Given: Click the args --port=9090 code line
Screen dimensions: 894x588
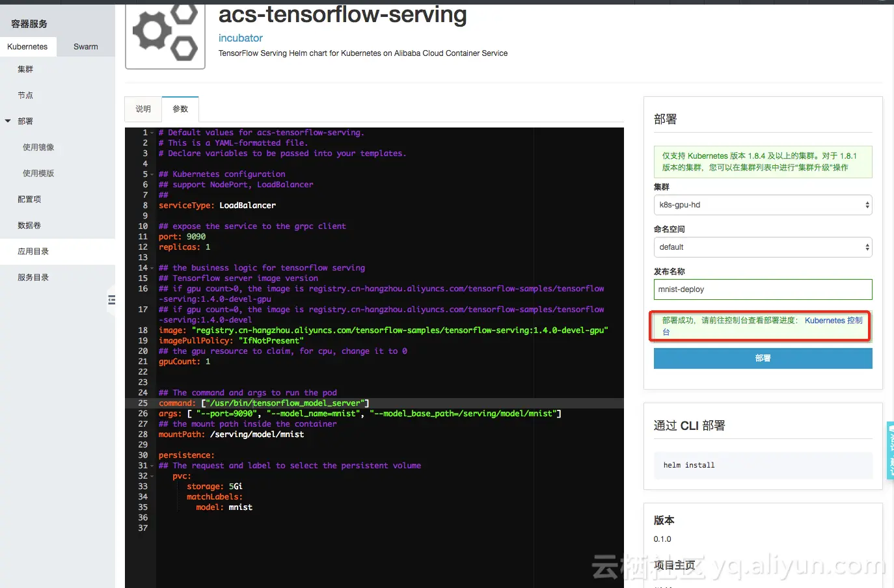Looking at the screenshot, I should 360,414.
